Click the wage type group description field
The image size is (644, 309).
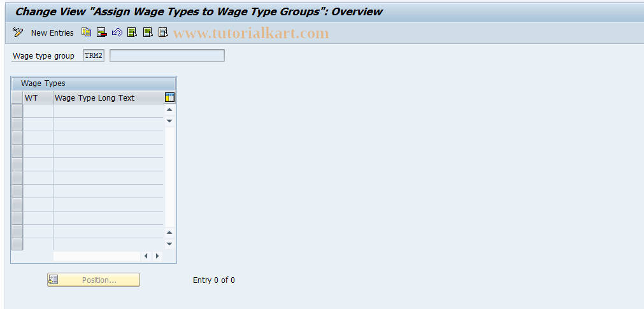point(167,55)
